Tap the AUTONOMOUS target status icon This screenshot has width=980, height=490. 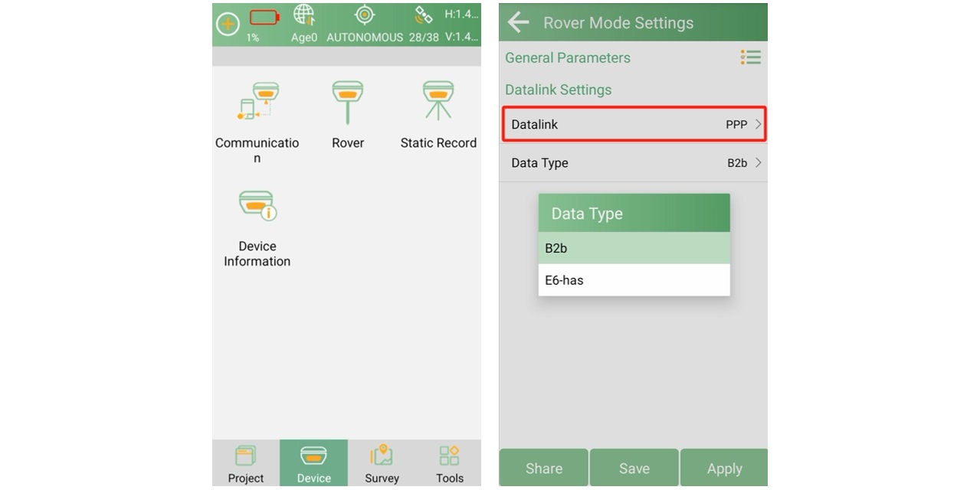coord(365,16)
